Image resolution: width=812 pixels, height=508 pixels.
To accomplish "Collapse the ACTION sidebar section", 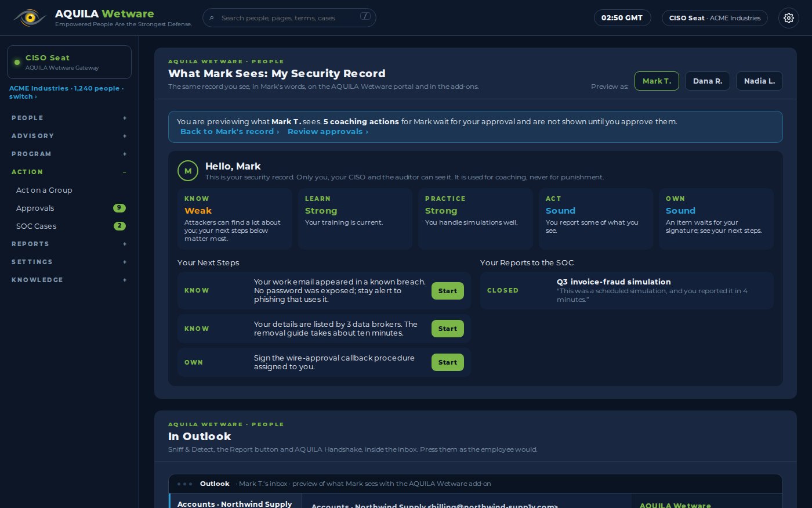I will (x=69, y=172).
